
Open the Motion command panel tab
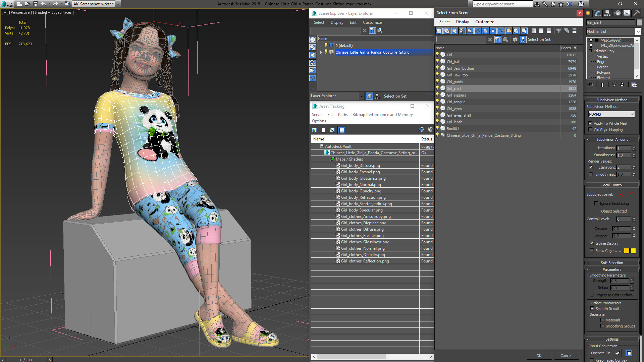point(617,13)
